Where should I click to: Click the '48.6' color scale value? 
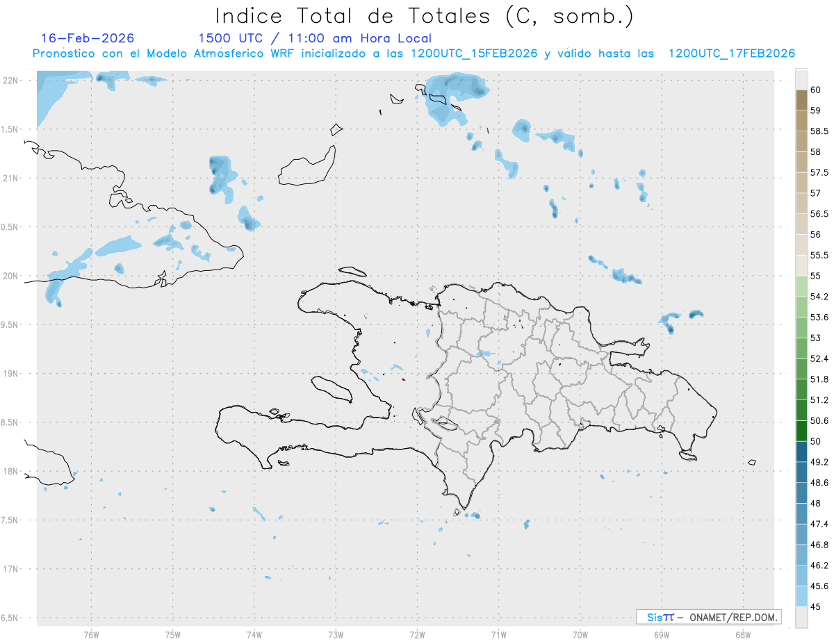pyautogui.click(x=819, y=482)
